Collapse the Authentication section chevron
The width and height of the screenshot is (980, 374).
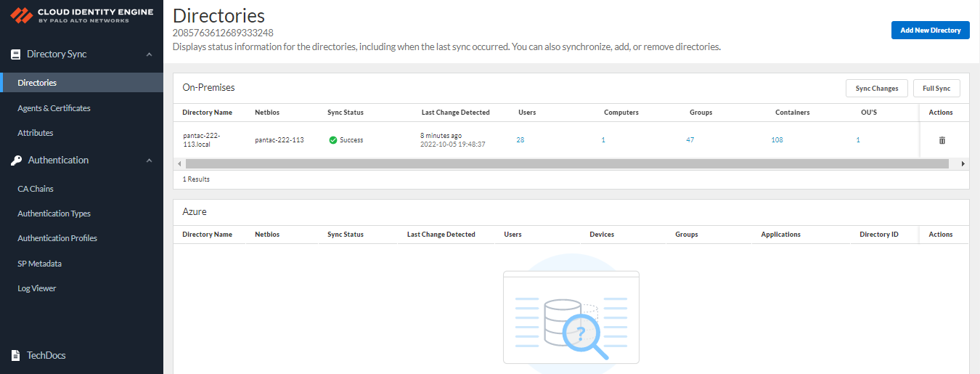tap(149, 160)
